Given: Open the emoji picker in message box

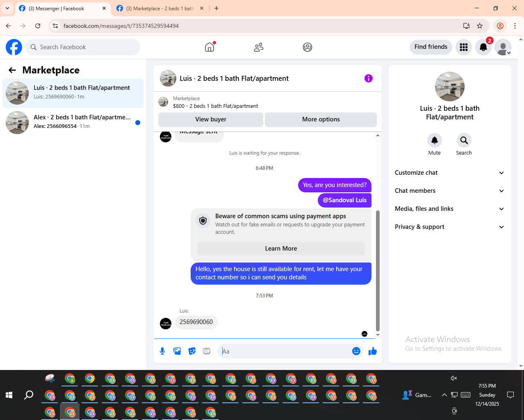Looking at the screenshot, I should (x=356, y=351).
